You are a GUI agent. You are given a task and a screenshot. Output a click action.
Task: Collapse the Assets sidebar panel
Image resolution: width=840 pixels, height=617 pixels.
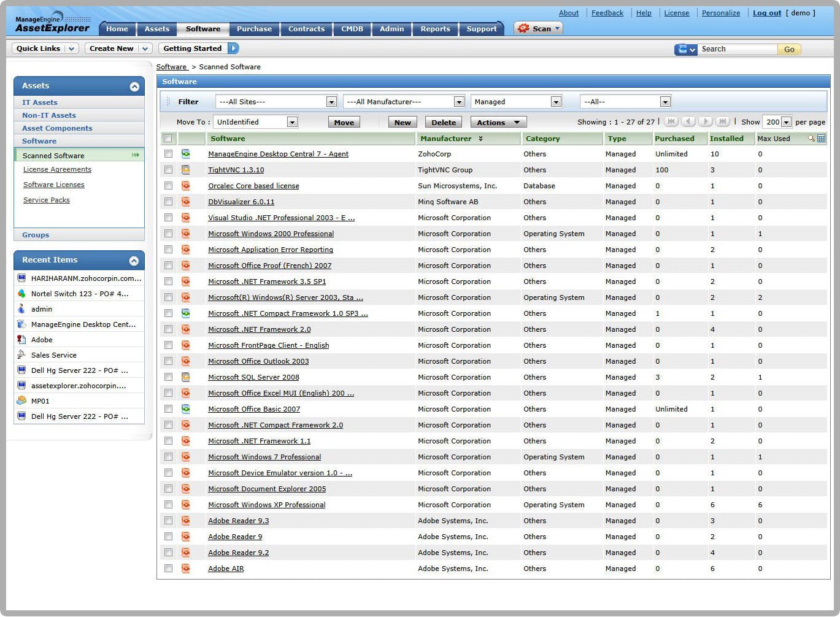(x=134, y=86)
